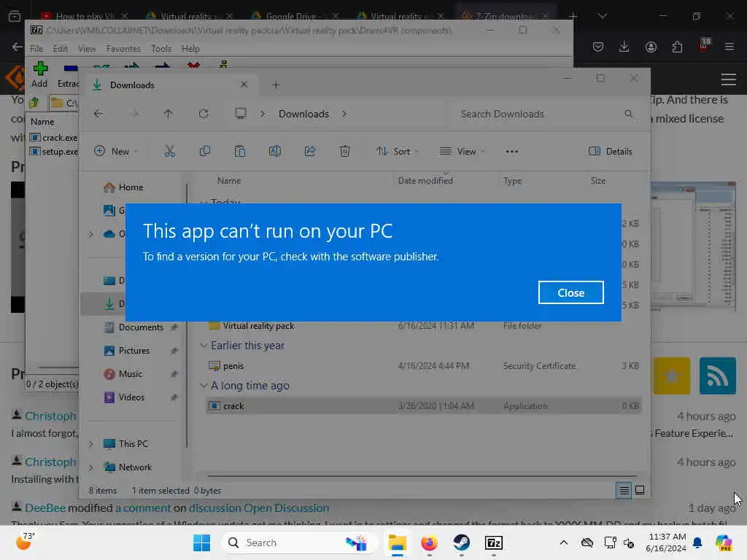Viewport: 747px width, 560px height.
Task: Click the taskbar Search box
Action: tap(300, 542)
